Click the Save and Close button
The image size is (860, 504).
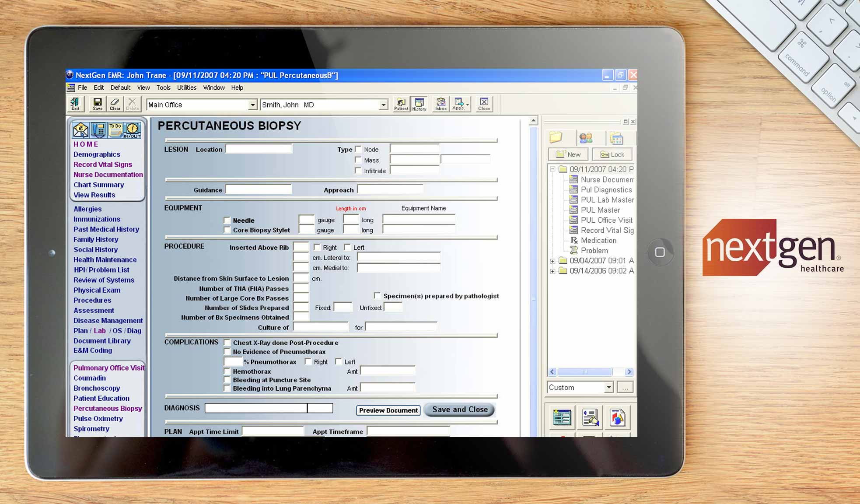pyautogui.click(x=459, y=409)
